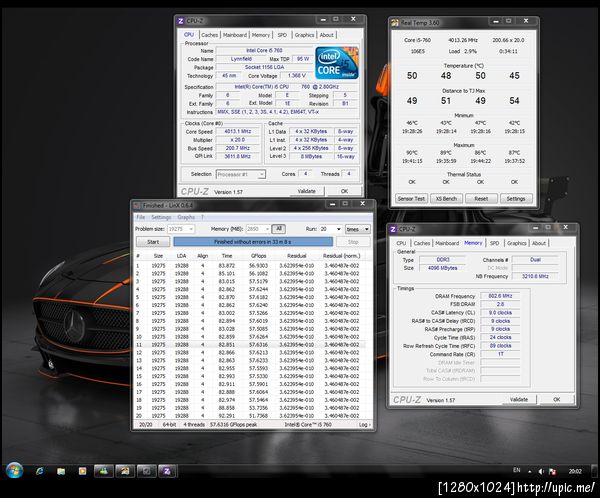
Task: Click the Log button in LinX status bar
Action: click(364, 425)
